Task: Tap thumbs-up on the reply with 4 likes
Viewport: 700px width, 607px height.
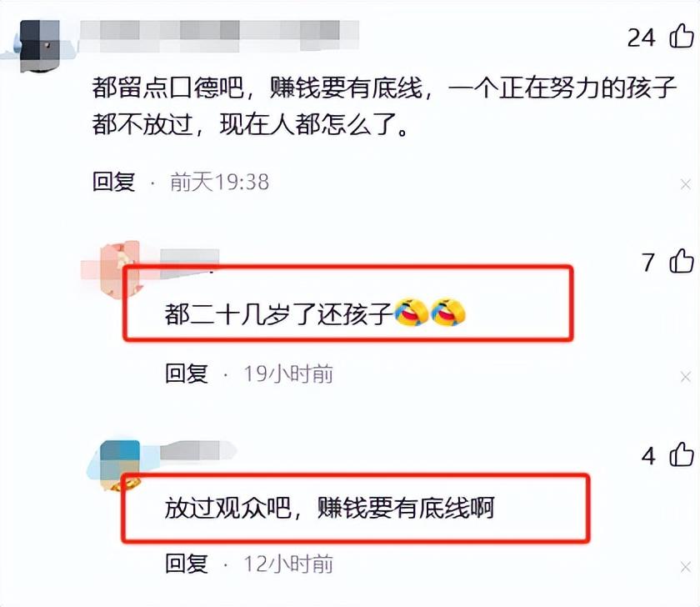Action: click(x=682, y=454)
